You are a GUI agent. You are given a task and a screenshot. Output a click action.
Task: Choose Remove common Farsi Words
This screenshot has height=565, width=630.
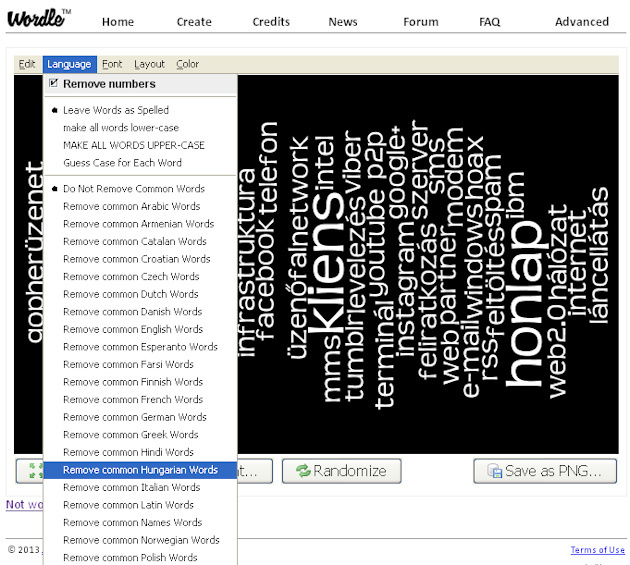pyautogui.click(x=140, y=364)
